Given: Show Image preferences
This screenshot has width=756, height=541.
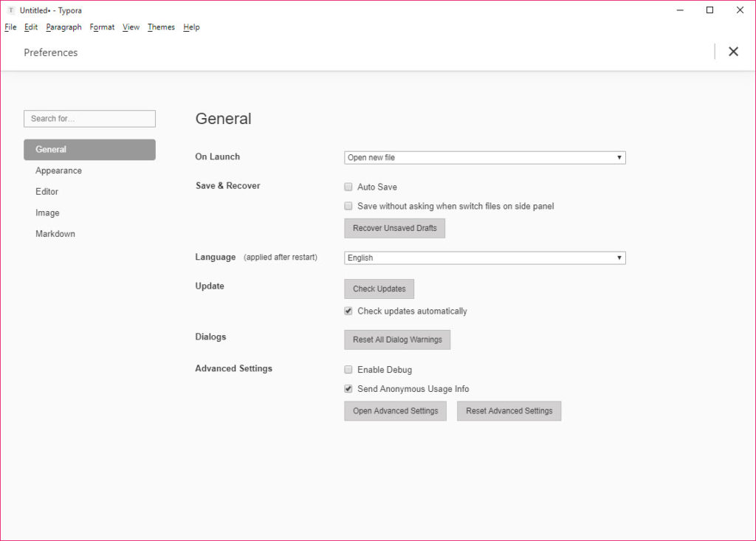Looking at the screenshot, I should (47, 213).
